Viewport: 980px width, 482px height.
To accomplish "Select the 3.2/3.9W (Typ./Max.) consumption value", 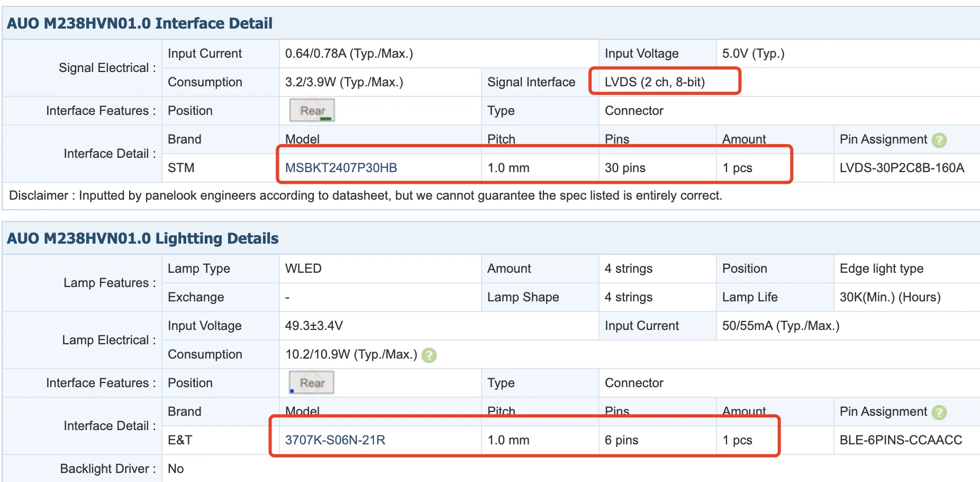I will point(344,82).
